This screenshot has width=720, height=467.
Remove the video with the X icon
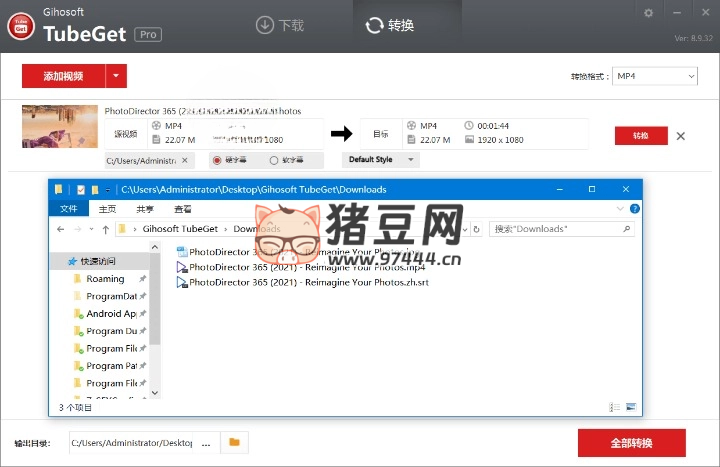pos(681,136)
